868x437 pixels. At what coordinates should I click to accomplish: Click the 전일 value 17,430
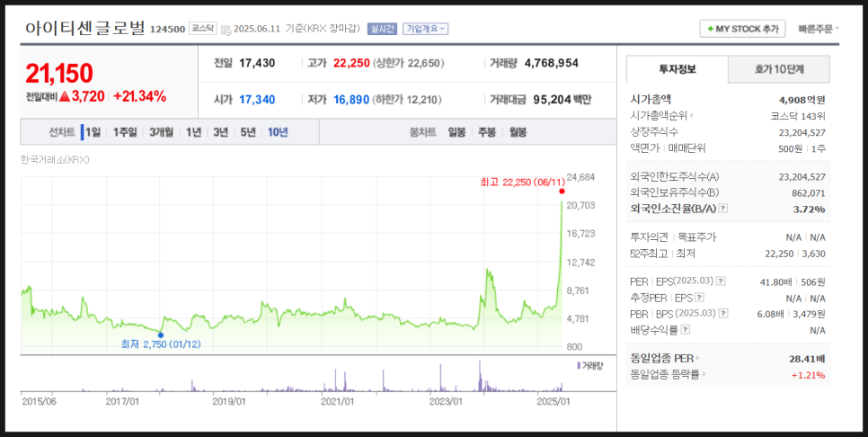(257, 63)
